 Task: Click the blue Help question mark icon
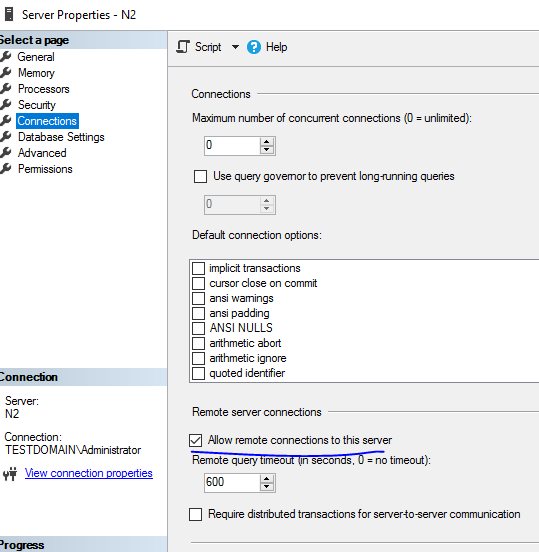click(x=254, y=47)
